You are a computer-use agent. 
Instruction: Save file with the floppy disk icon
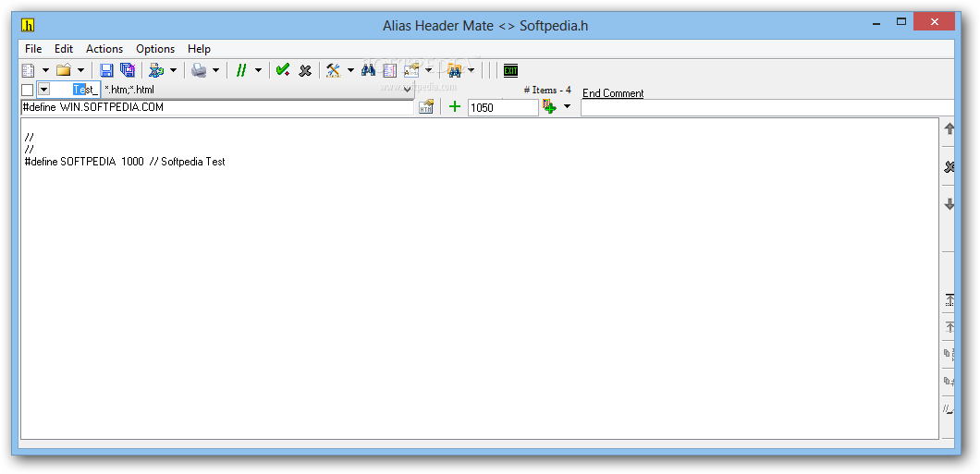(x=107, y=70)
